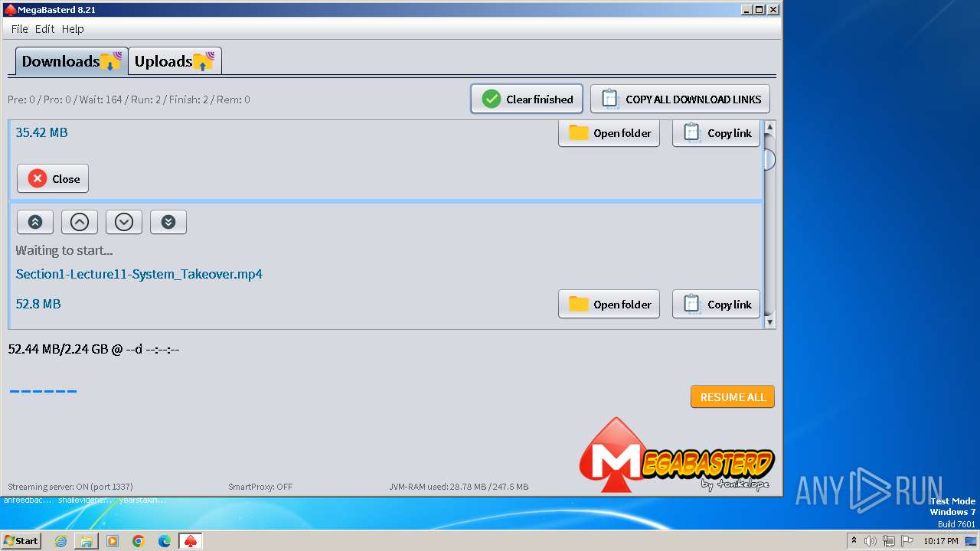Screen dimensions: 980x551
Task: Click the JVM-RAM used indicator
Action: tap(459, 487)
